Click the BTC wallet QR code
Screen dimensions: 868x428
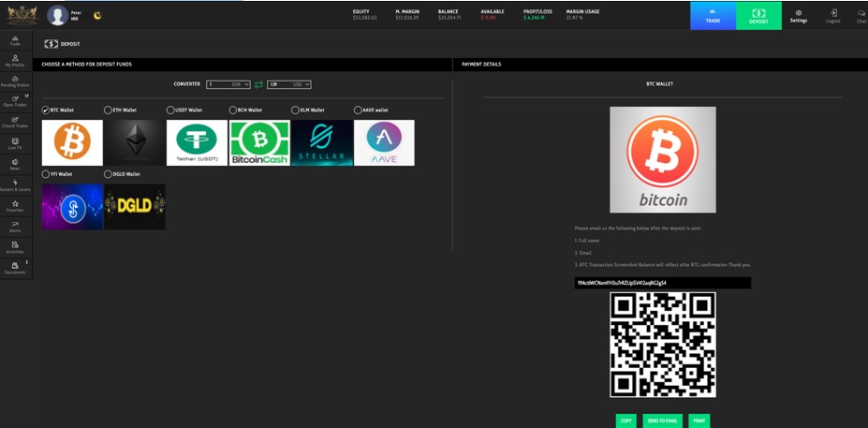663,345
